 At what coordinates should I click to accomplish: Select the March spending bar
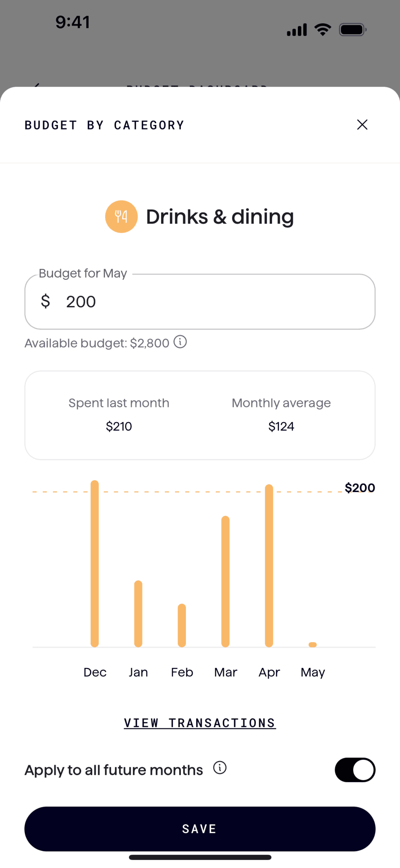(x=225, y=581)
